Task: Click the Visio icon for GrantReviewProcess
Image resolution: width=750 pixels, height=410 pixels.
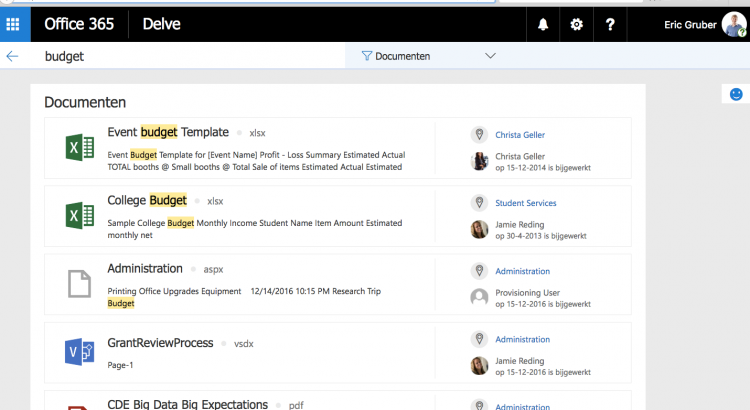Action: 79,352
